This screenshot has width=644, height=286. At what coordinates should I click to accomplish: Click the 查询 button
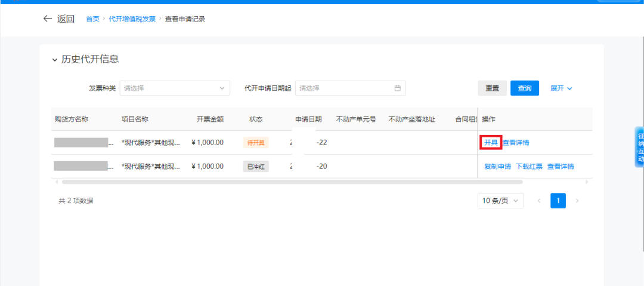pos(525,88)
